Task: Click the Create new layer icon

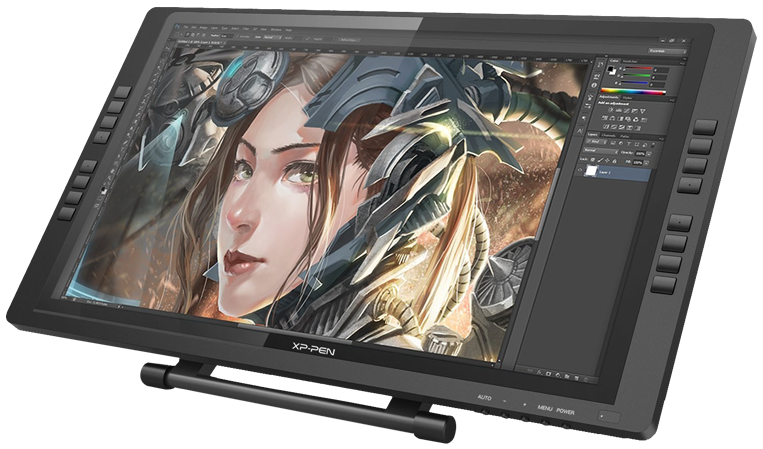Action: [577, 378]
